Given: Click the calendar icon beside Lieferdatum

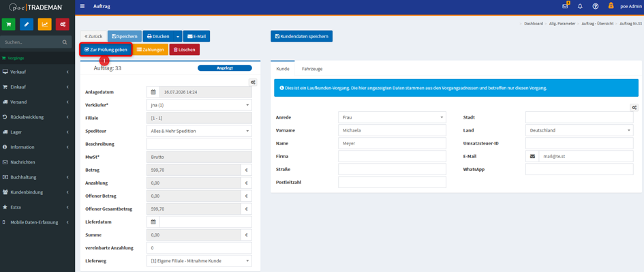Looking at the screenshot, I should pos(153,222).
